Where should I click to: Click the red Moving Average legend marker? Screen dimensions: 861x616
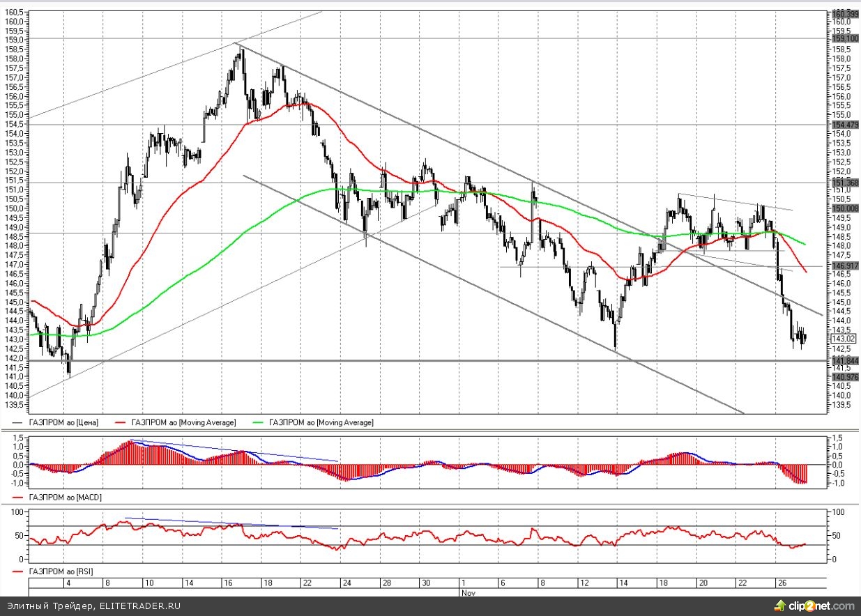121,422
